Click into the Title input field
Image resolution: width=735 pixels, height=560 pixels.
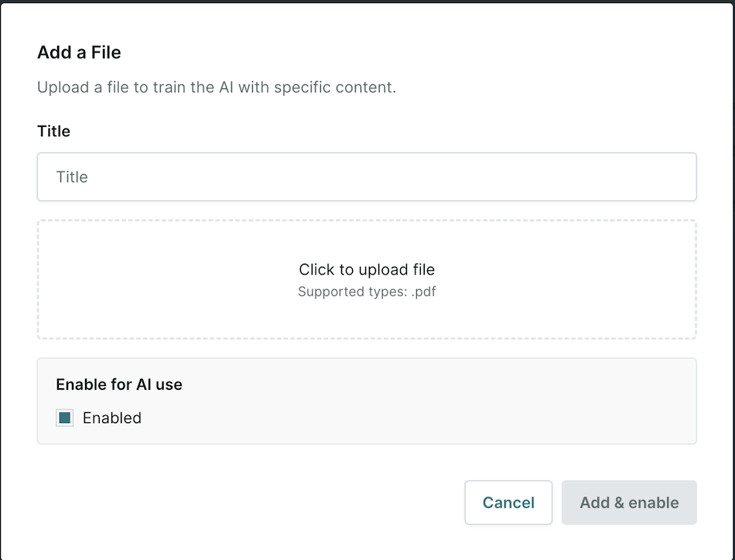pyautogui.click(x=367, y=176)
